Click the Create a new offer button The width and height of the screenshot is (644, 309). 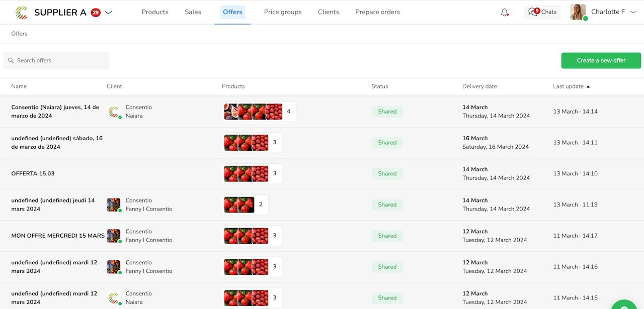click(601, 60)
